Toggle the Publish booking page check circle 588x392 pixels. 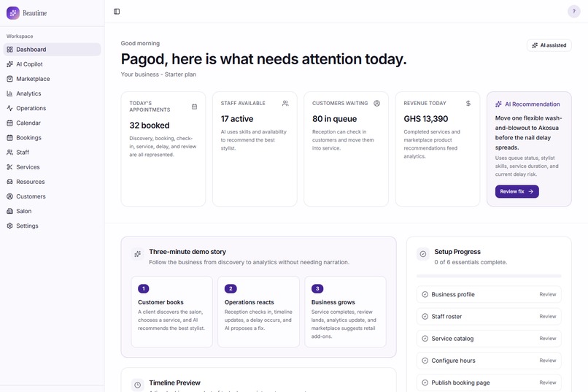(425, 383)
